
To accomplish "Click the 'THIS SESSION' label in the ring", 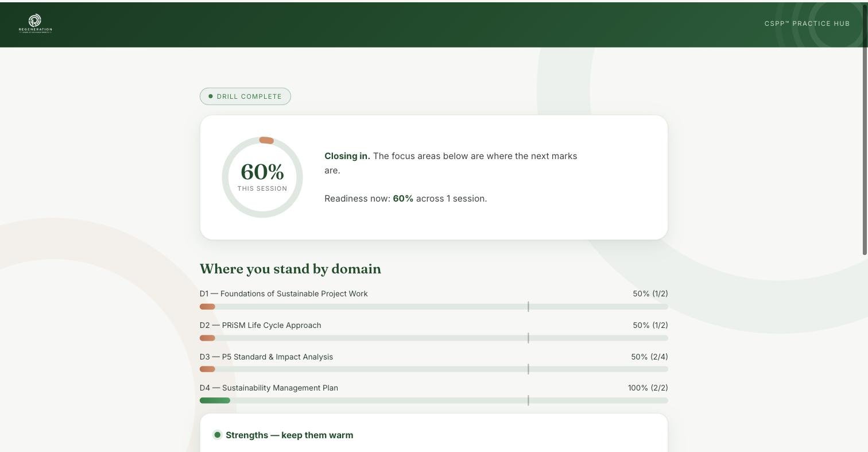I will pyautogui.click(x=262, y=188).
